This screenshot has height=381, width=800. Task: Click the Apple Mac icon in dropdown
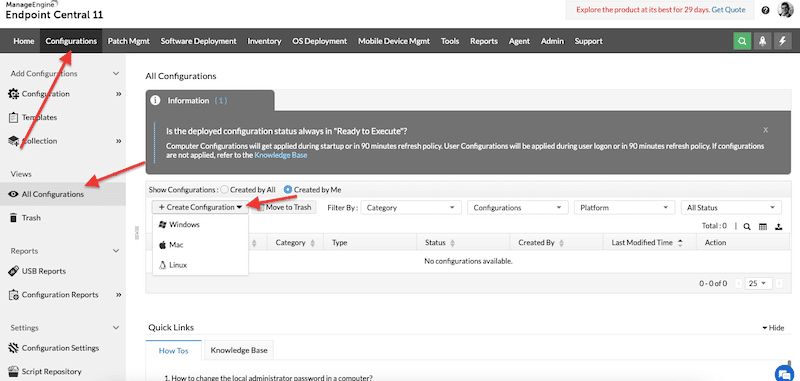(163, 245)
